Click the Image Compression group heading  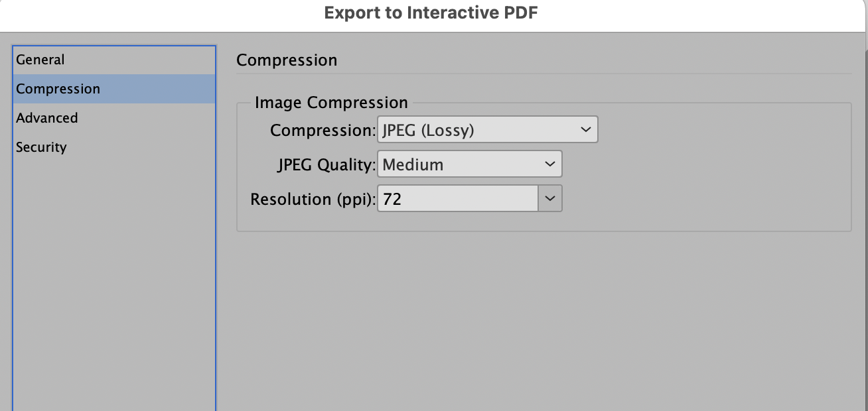click(x=331, y=102)
